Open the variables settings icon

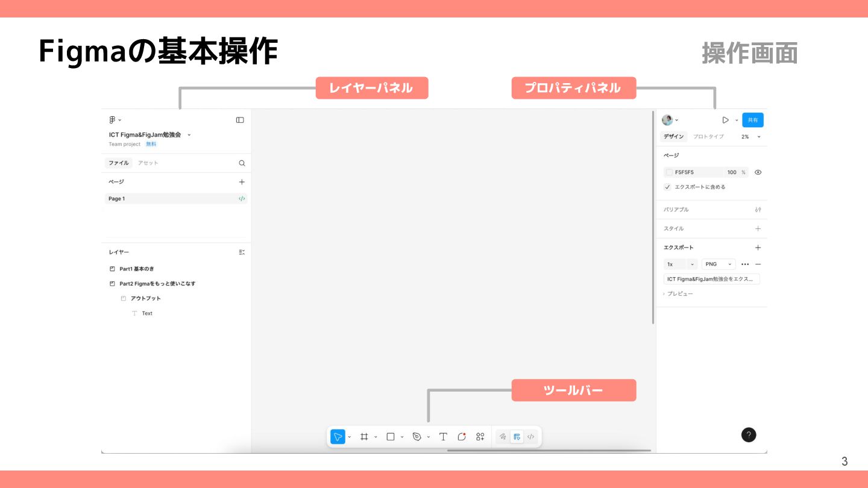click(758, 210)
